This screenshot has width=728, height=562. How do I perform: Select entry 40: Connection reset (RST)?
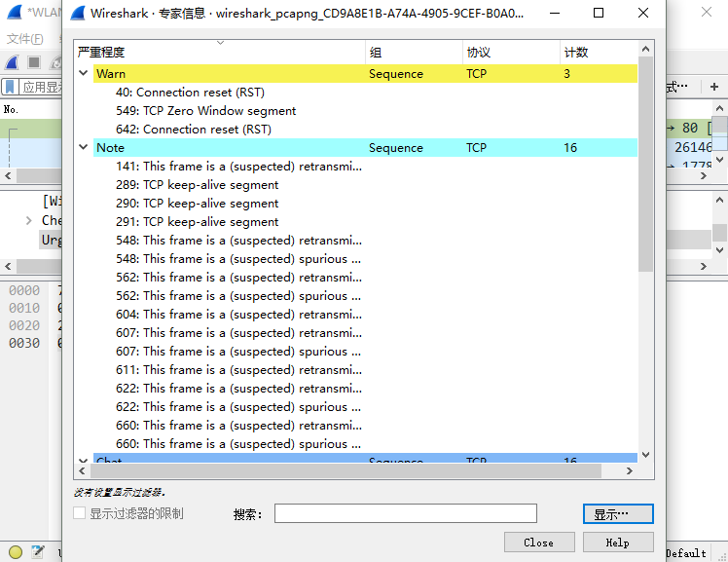point(190,92)
